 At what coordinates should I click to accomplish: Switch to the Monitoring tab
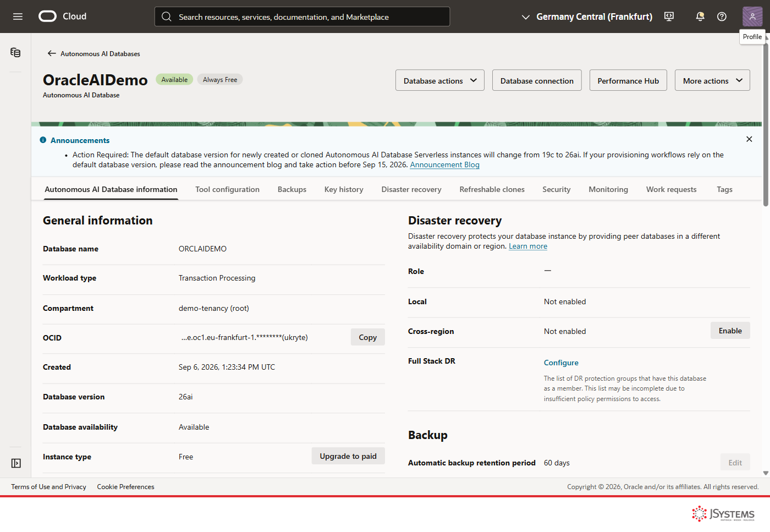point(608,189)
